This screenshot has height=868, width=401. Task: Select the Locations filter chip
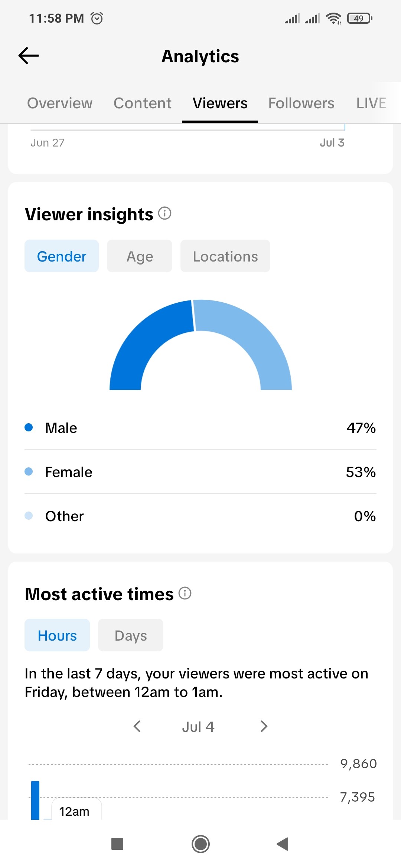225,256
